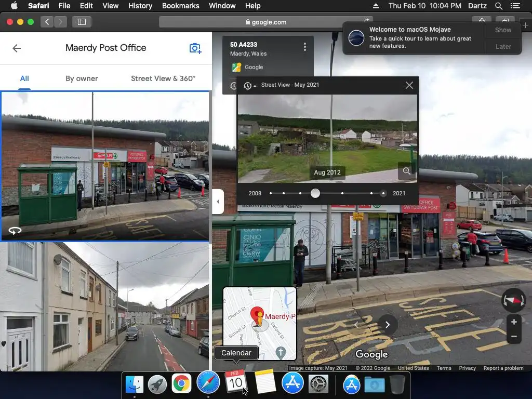The image size is (532, 399).
Task: Open the Trash in the Dock
Action: [x=397, y=384]
